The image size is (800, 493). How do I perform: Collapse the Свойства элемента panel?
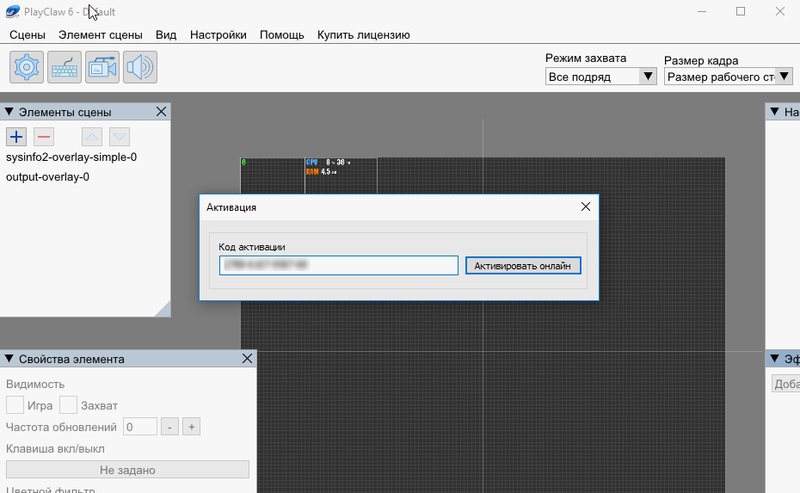(10, 359)
